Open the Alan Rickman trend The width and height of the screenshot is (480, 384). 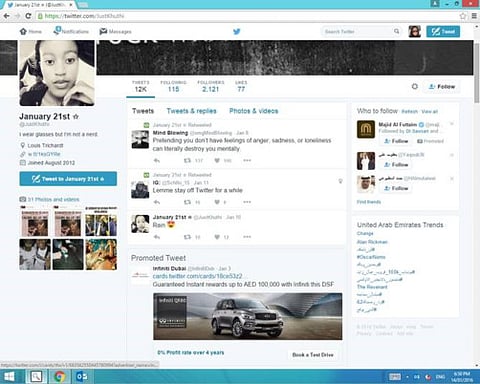point(372,242)
